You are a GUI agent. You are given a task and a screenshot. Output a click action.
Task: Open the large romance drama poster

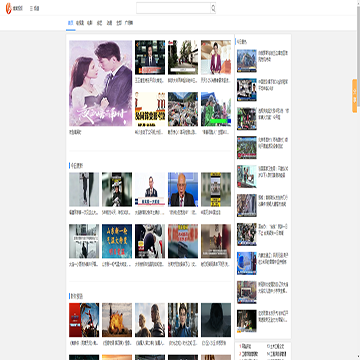point(100,83)
